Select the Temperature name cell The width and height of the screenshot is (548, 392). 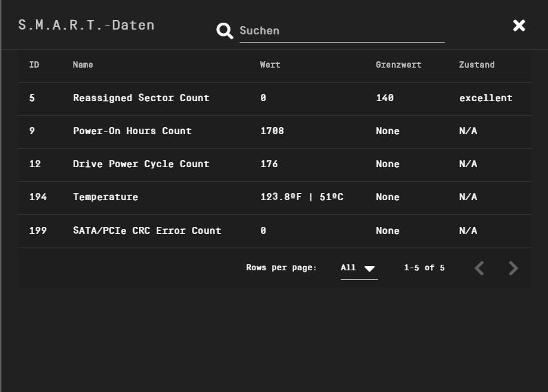point(105,197)
